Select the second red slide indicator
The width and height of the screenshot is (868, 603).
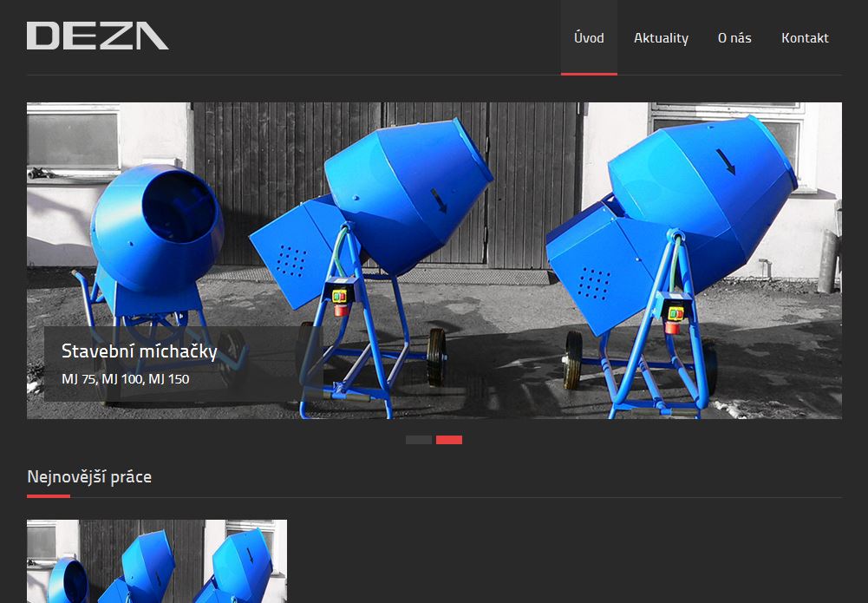click(449, 440)
